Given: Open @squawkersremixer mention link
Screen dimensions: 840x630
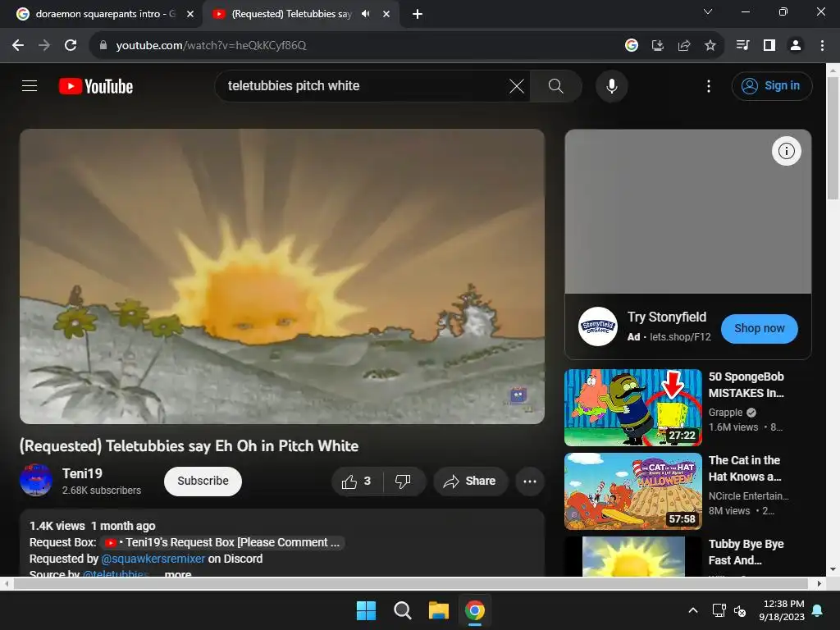Looking at the screenshot, I should [153, 559].
